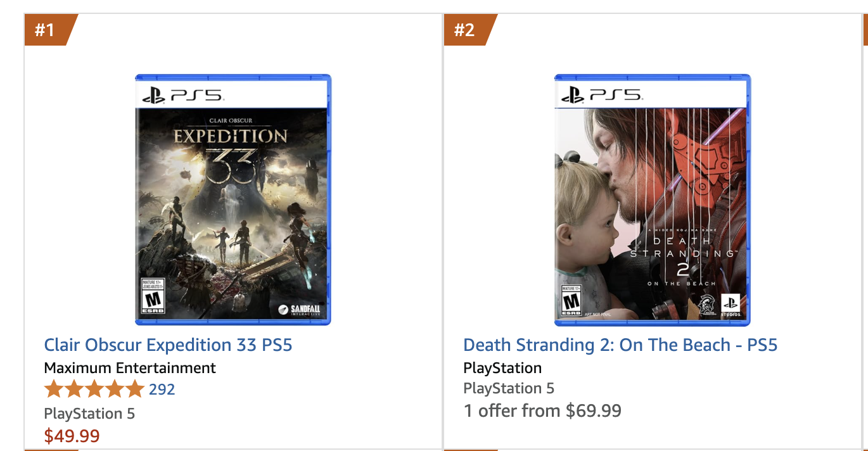868x451 pixels.
Task: Open the Death Stranding 2 cover image
Action: 653,200
